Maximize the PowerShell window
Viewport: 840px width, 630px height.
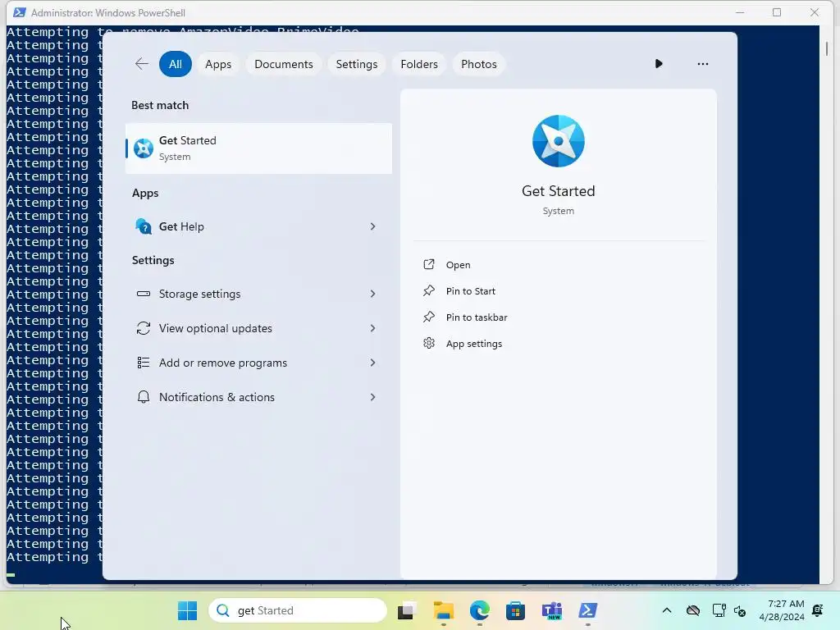coord(777,12)
